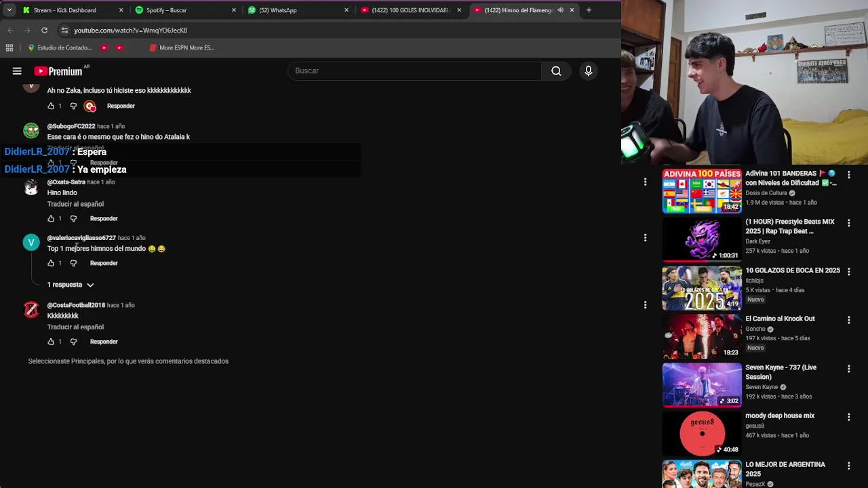868x488 pixels.
Task: Close the Spotify - Buscar tab
Action: (234, 10)
